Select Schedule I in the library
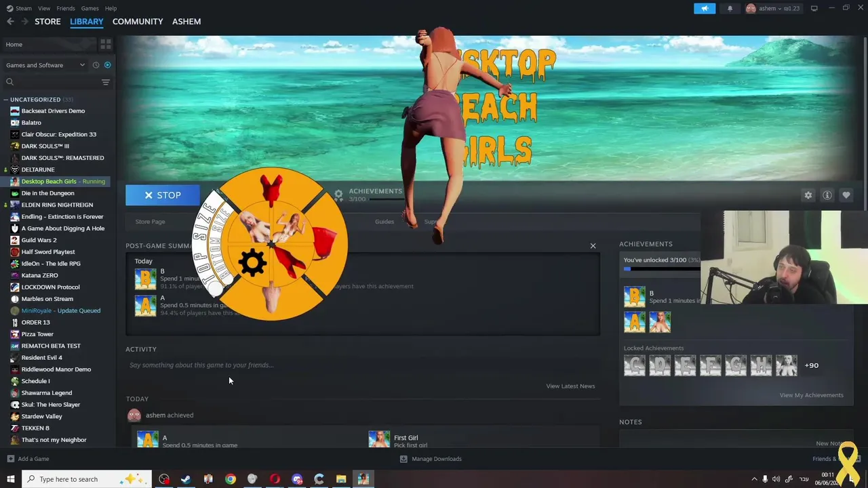Screen dimensions: 868x488 point(35,381)
